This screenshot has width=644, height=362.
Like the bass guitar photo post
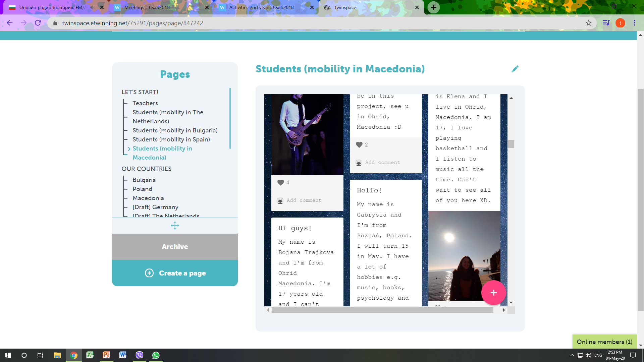(281, 183)
